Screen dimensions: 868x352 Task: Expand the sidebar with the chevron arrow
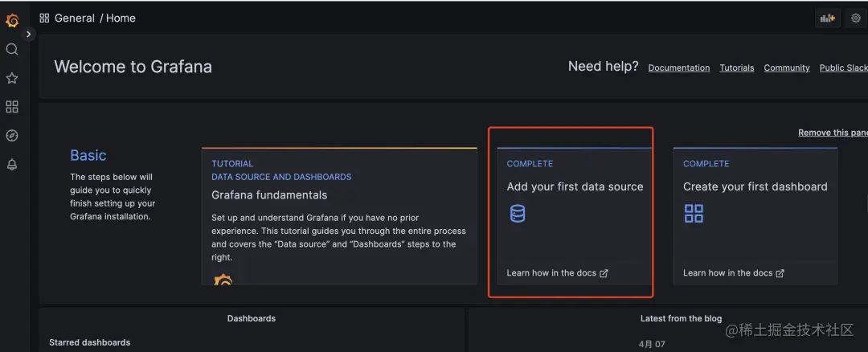(x=28, y=35)
